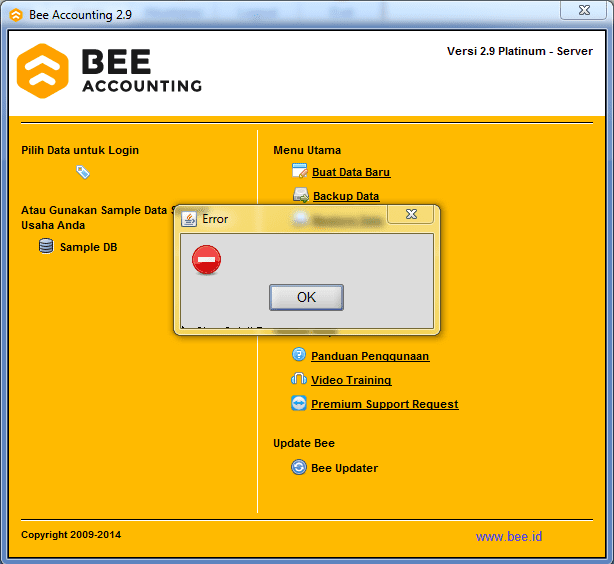Select Sample DB
Viewport: 614px width, 564px height.
click(x=88, y=247)
